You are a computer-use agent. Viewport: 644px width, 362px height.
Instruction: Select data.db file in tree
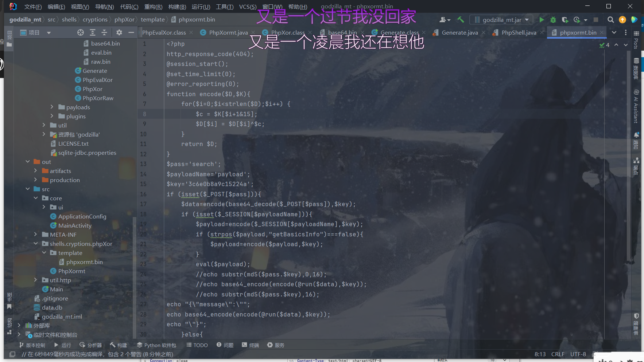tap(52, 307)
